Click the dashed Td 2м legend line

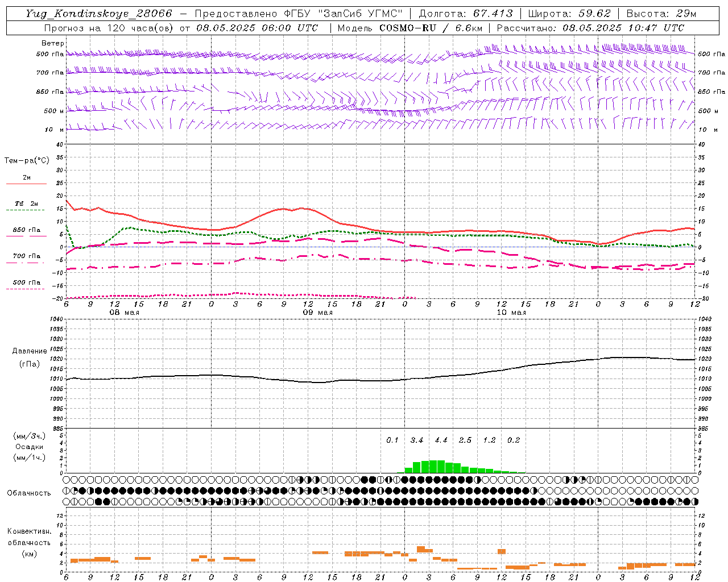[25, 210]
